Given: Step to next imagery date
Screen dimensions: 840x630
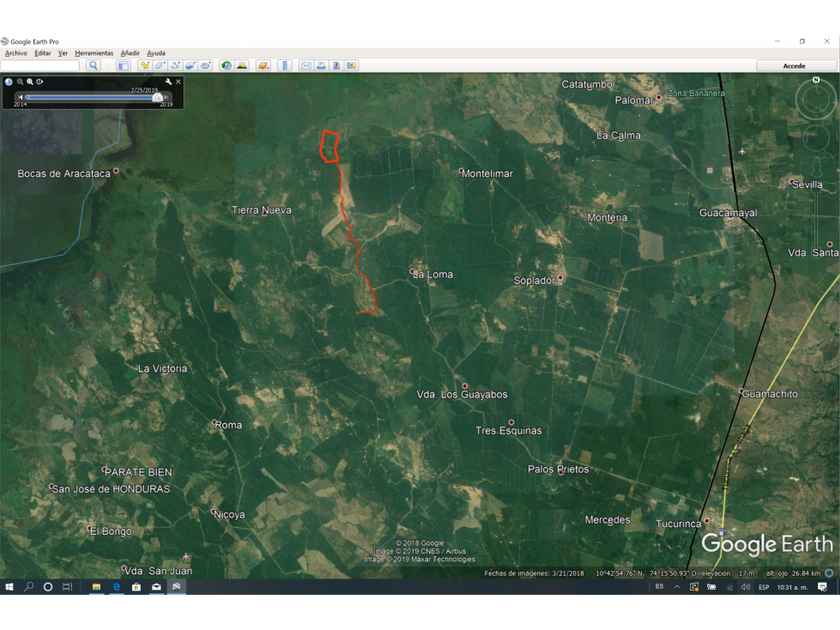Looking at the screenshot, I should click(x=167, y=97).
